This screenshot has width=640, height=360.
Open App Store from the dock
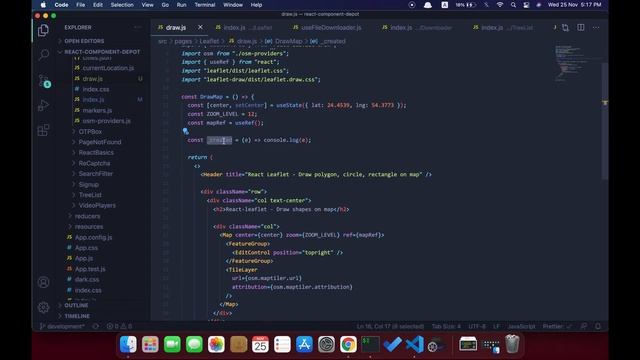coord(304,344)
